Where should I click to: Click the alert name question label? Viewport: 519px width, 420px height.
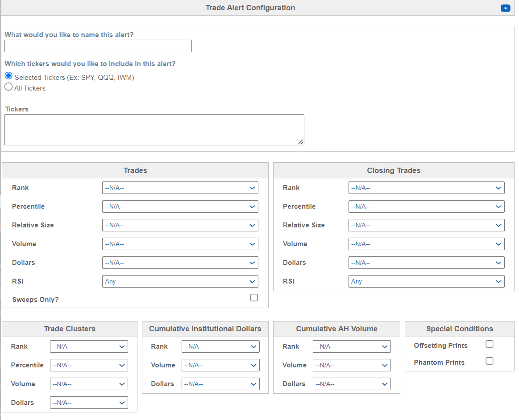click(x=69, y=35)
